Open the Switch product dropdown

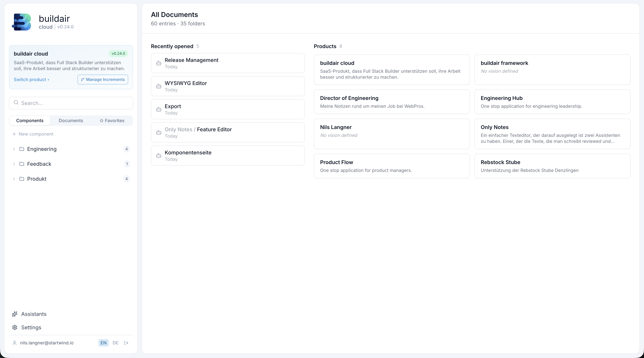(31, 80)
